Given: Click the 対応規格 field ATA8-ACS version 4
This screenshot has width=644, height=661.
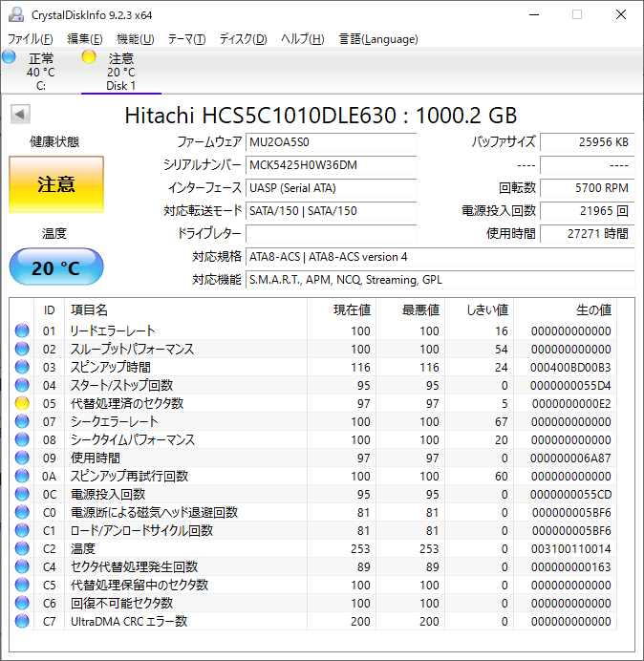Looking at the screenshot, I should tap(440, 257).
